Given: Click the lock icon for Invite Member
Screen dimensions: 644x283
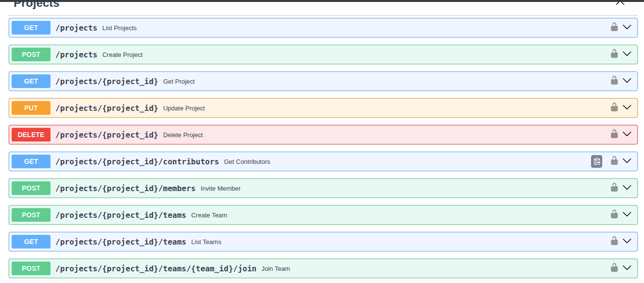Looking at the screenshot, I should (614, 188).
